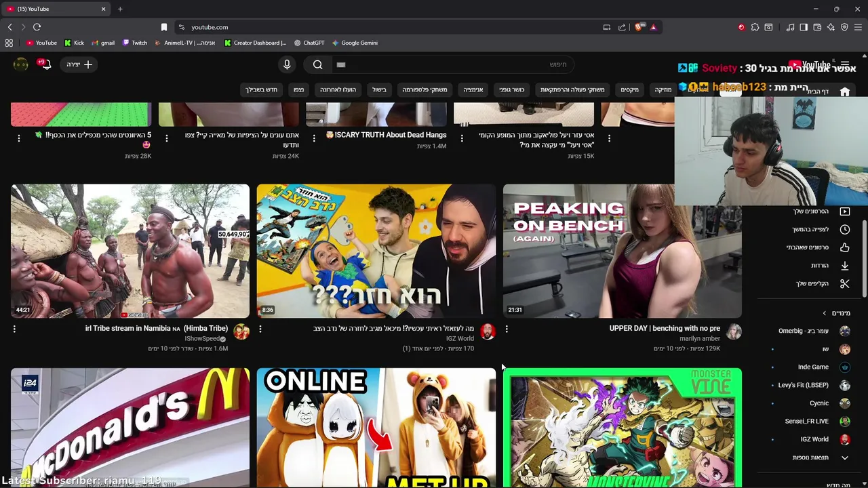This screenshot has width=868, height=488.
Task: Select the נצפו filter chip
Action: point(298,89)
